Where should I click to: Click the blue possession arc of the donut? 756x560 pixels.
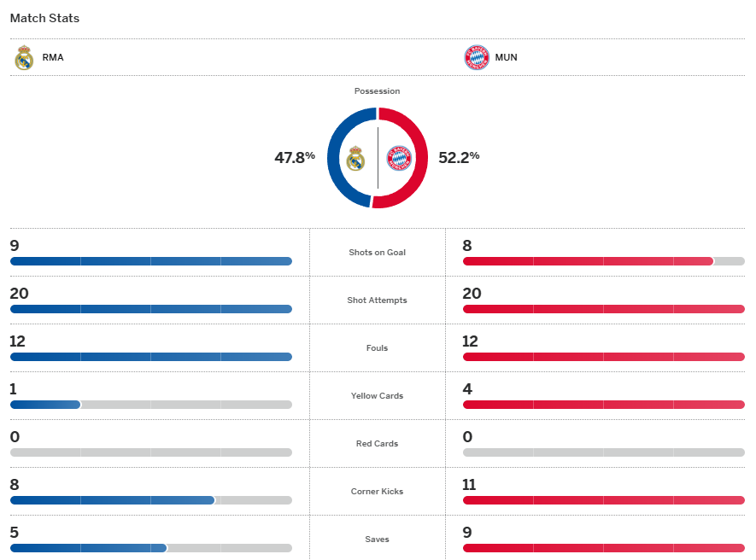pyautogui.click(x=335, y=158)
